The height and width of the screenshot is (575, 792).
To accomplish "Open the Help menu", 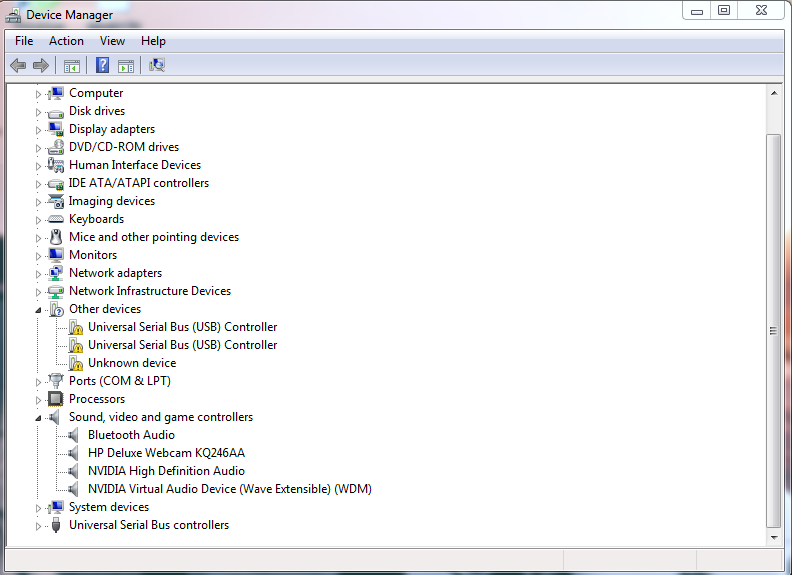I will click(x=153, y=41).
